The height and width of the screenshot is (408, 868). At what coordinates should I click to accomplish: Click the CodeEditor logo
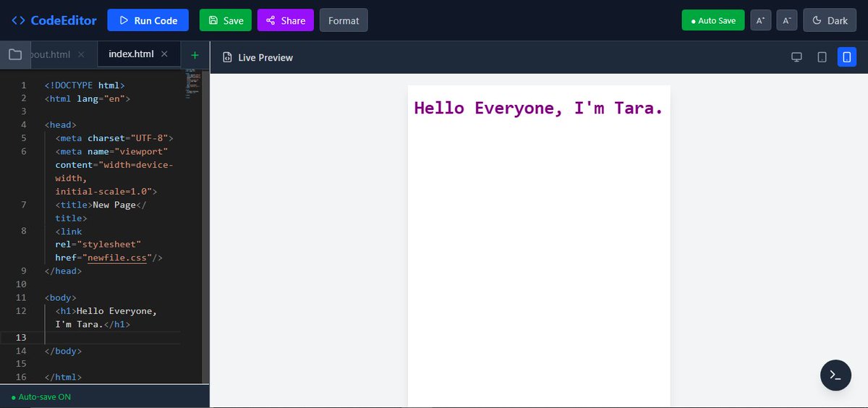54,20
